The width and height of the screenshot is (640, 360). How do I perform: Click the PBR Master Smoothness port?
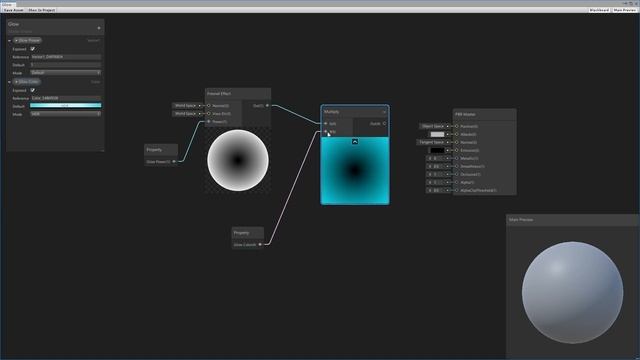point(457,167)
